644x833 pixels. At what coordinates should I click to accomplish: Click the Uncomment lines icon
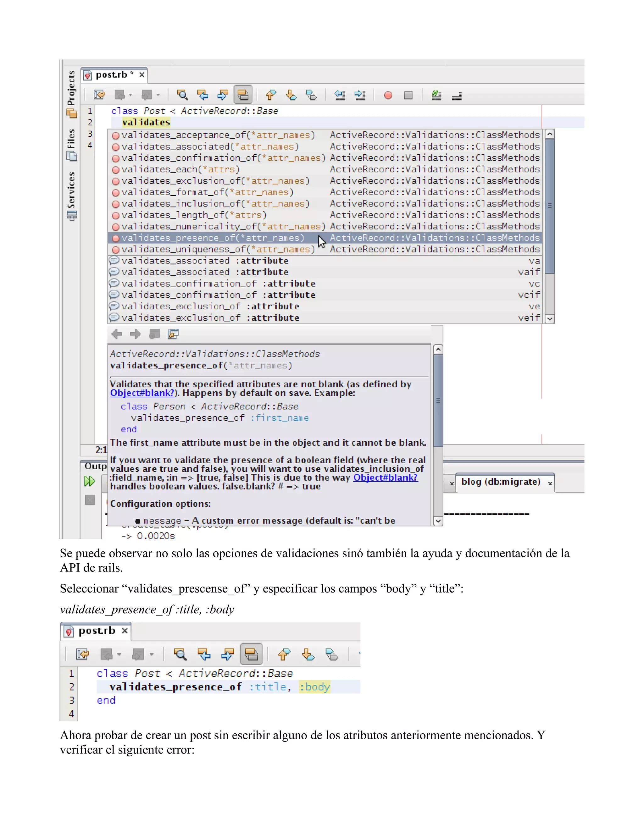pos(457,95)
